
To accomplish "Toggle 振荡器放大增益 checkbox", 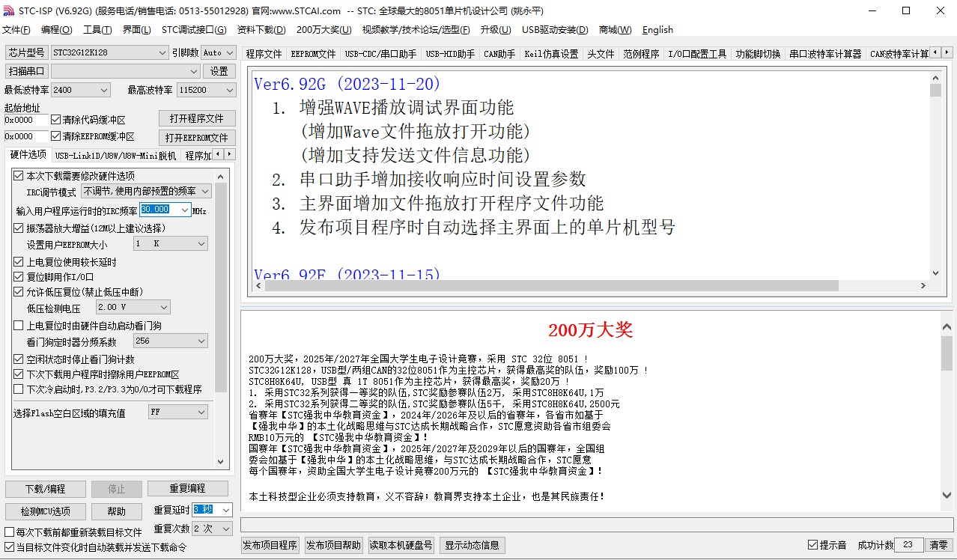I will (19, 228).
